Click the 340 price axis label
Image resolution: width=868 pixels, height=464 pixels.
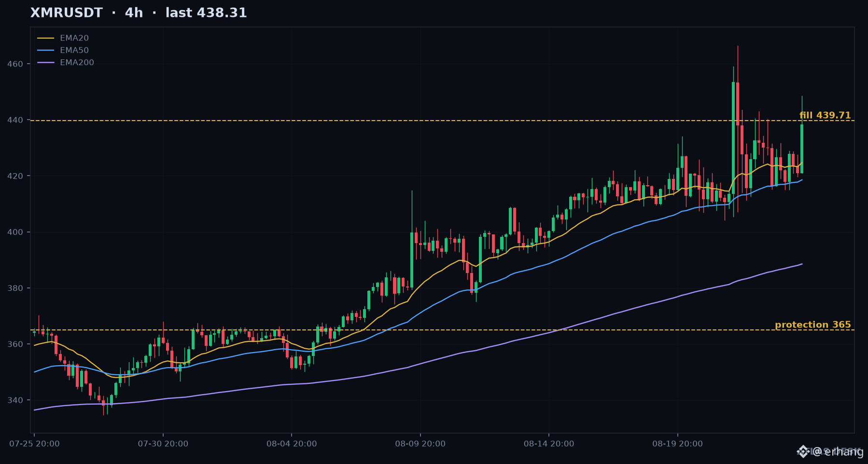tap(15, 400)
